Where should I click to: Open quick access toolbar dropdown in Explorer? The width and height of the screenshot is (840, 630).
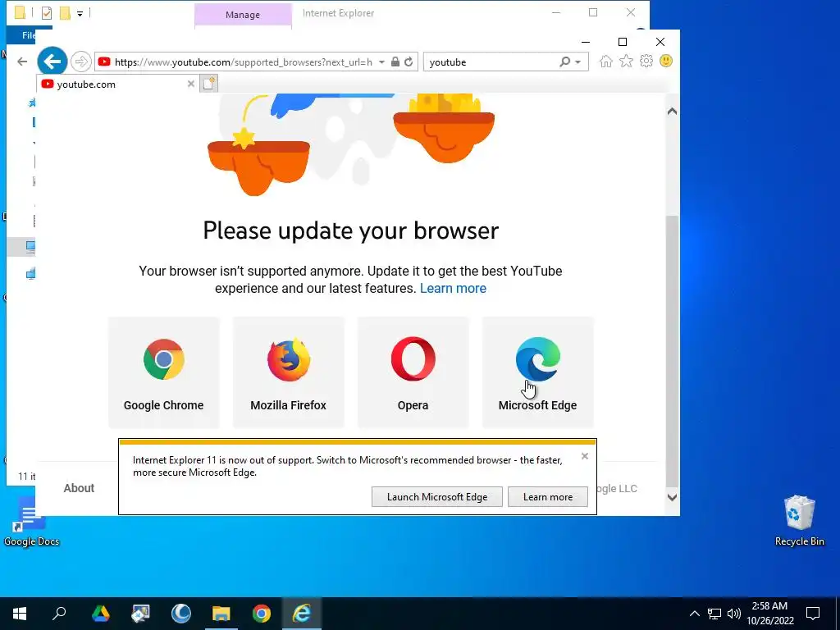80,13
